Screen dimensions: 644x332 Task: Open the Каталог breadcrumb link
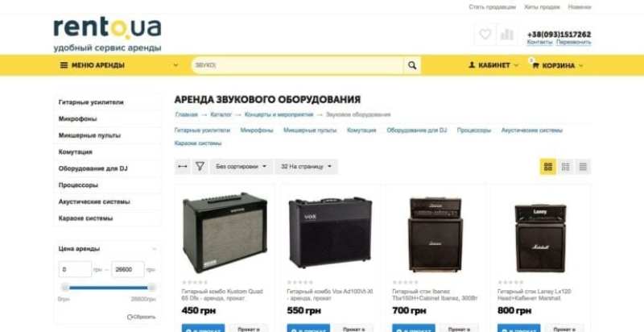click(x=221, y=114)
